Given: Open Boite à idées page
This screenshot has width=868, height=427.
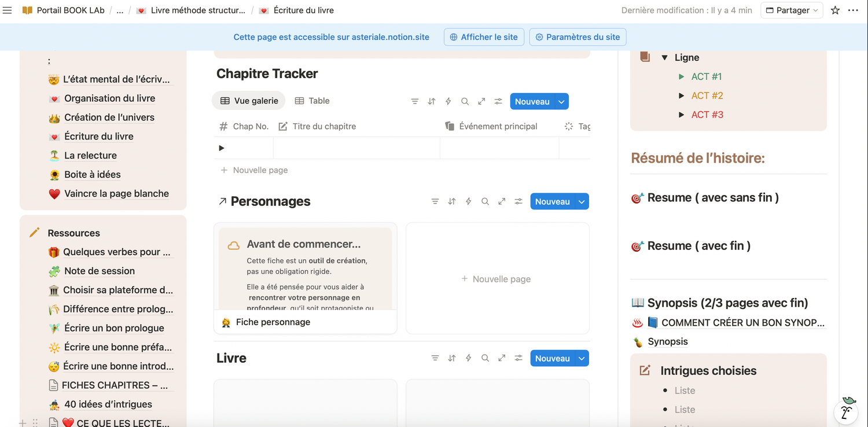Looking at the screenshot, I should [x=93, y=175].
